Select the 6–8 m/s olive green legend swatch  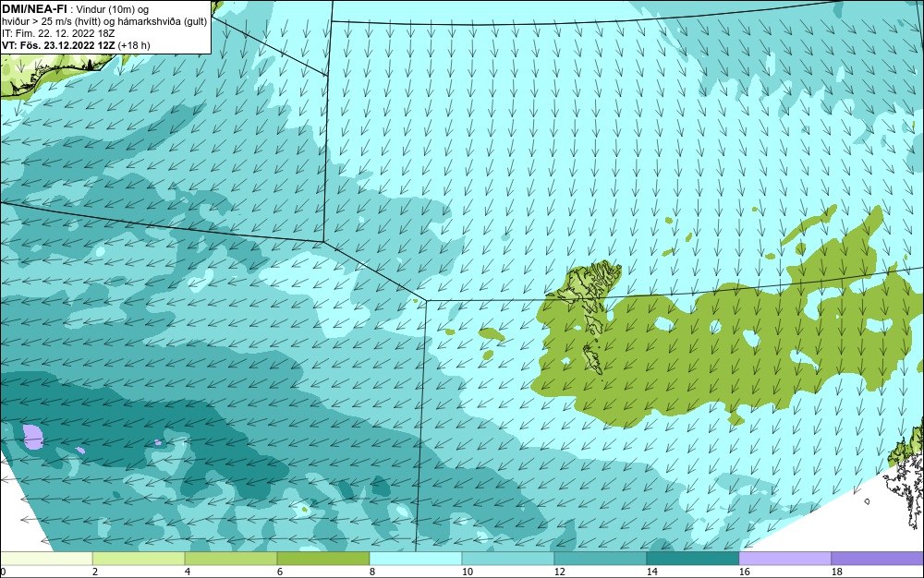point(323,559)
